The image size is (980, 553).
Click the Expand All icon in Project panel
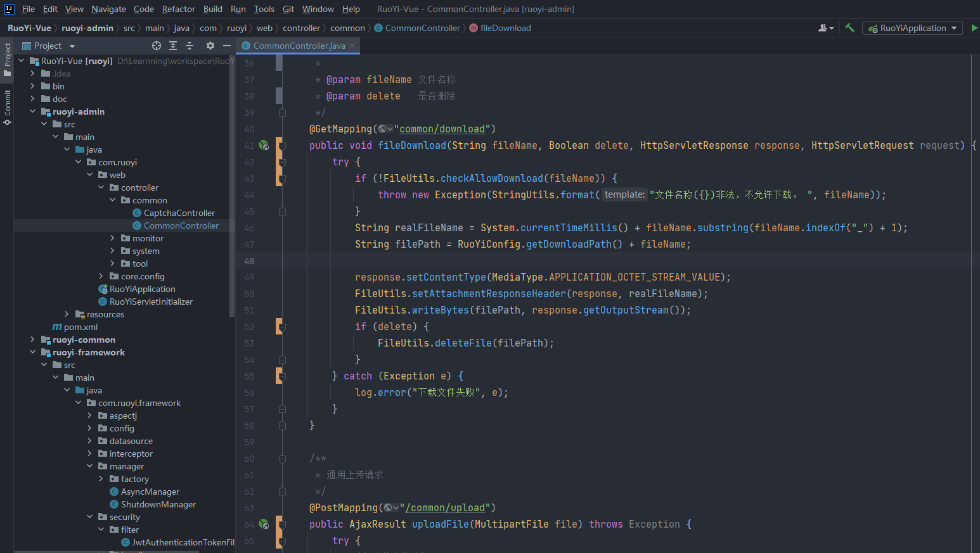[x=173, y=46]
